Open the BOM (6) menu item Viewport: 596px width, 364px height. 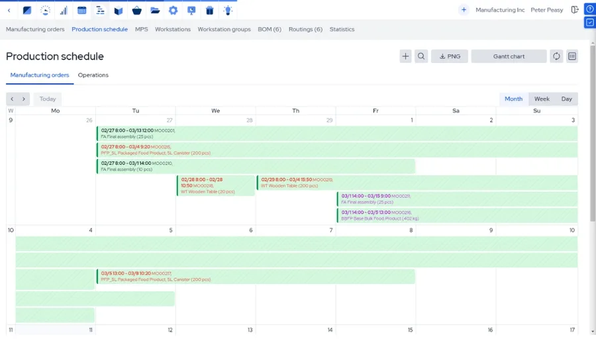(x=270, y=29)
